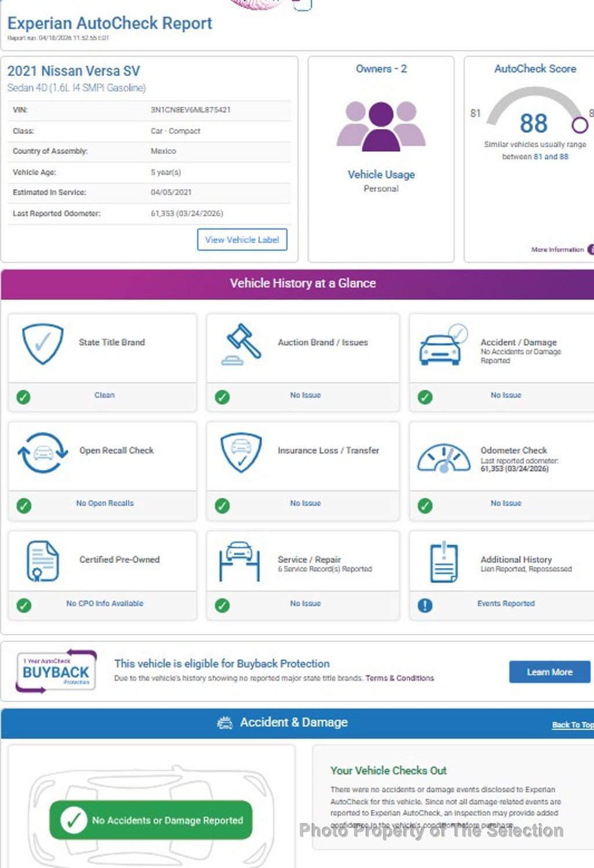Viewport: 594px width, 868px height.
Task: Click the Lien Reported, Repossessed text
Action: 526,569
